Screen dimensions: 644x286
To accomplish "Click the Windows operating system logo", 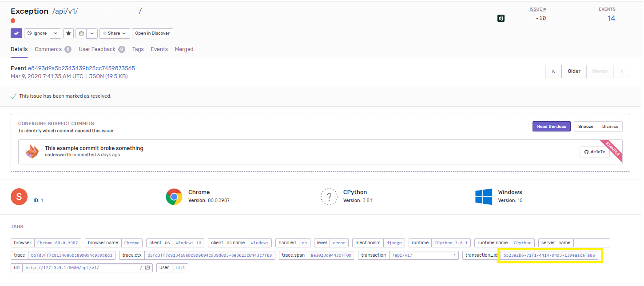I will click(484, 196).
